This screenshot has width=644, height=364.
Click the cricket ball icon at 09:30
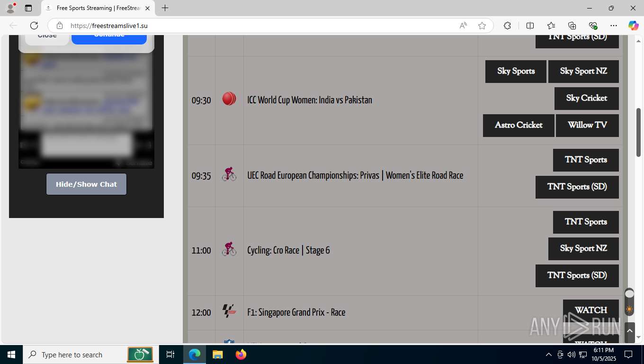pyautogui.click(x=229, y=99)
